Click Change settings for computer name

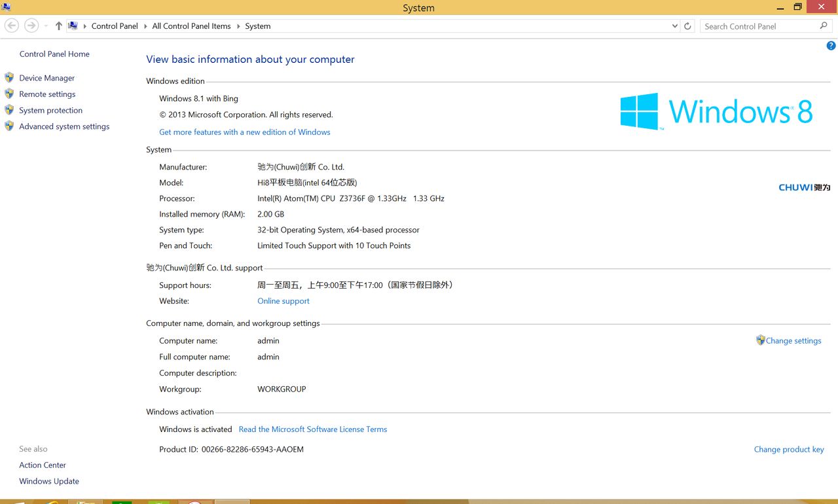793,341
